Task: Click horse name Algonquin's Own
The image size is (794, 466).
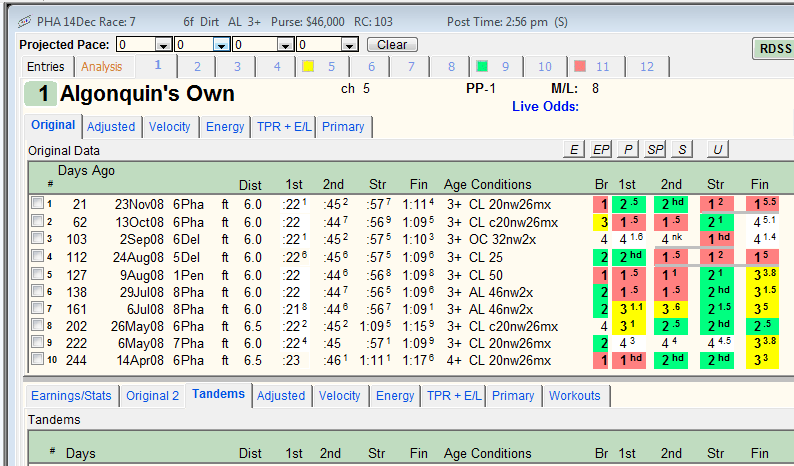Action: [147, 94]
